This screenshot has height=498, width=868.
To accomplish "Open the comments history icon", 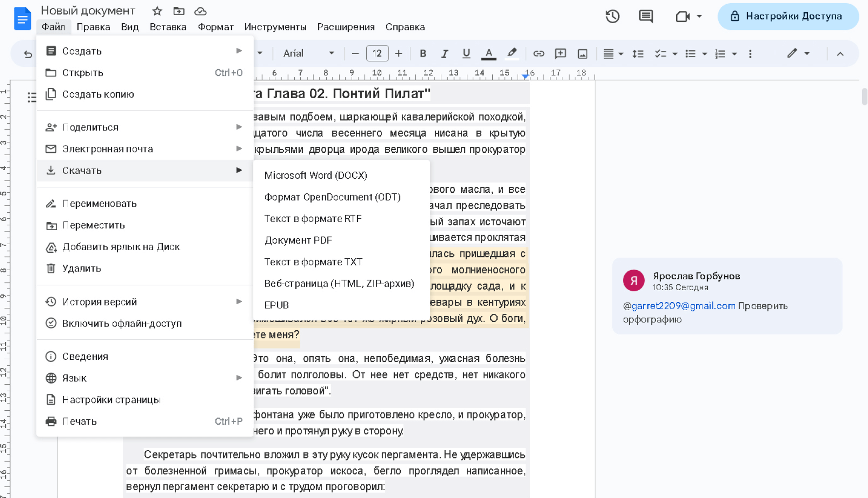I will pyautogui.click(x=646, y=16).
